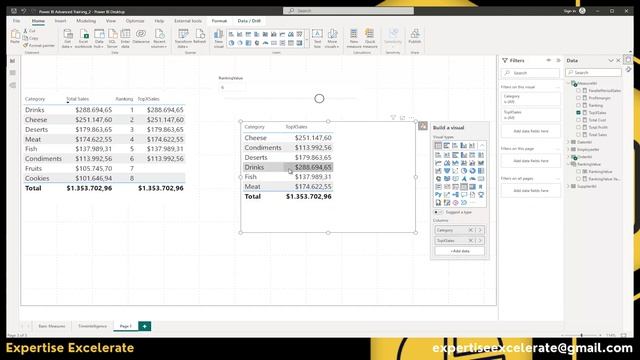Collapse the Visual types gallery chevron
The width and height of the screenshot is (640, 360).
pyautogui.click(x=482, y=146)
